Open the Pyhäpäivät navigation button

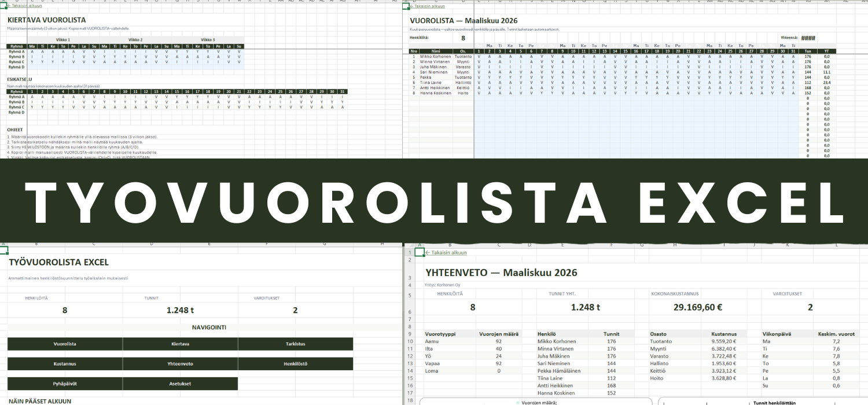click(x=65, y=384)
